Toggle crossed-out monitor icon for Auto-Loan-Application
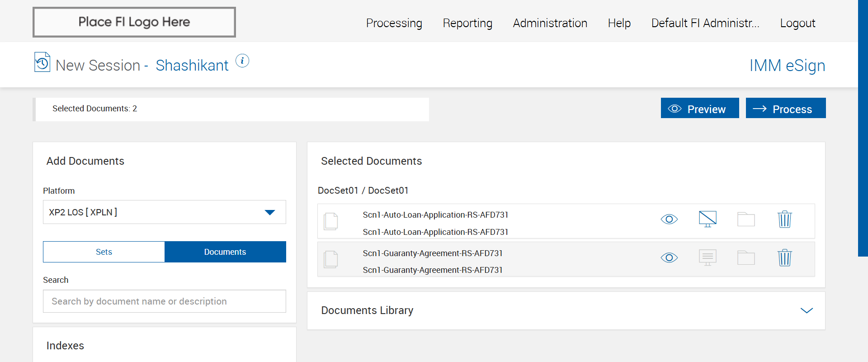 tap(708, 219)
